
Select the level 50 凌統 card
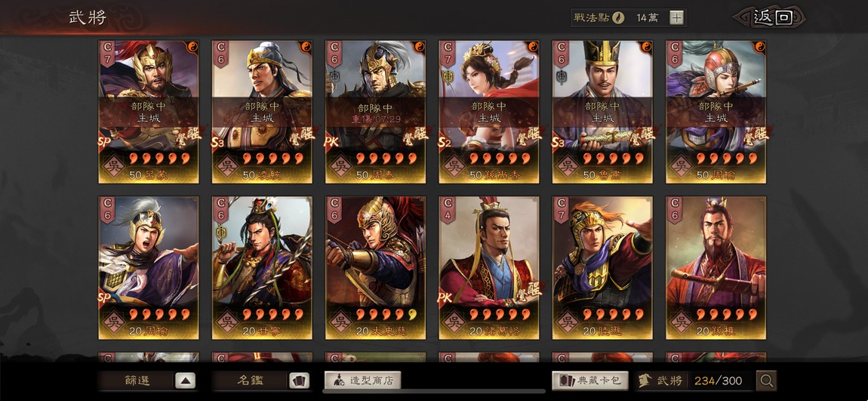pyautogui.click(x=262, y=111)
